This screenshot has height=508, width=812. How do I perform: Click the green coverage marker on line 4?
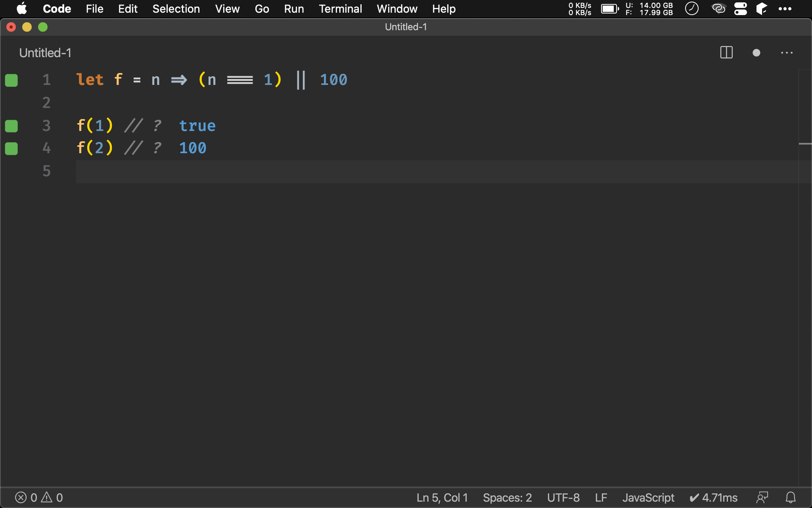click(11, 149)
